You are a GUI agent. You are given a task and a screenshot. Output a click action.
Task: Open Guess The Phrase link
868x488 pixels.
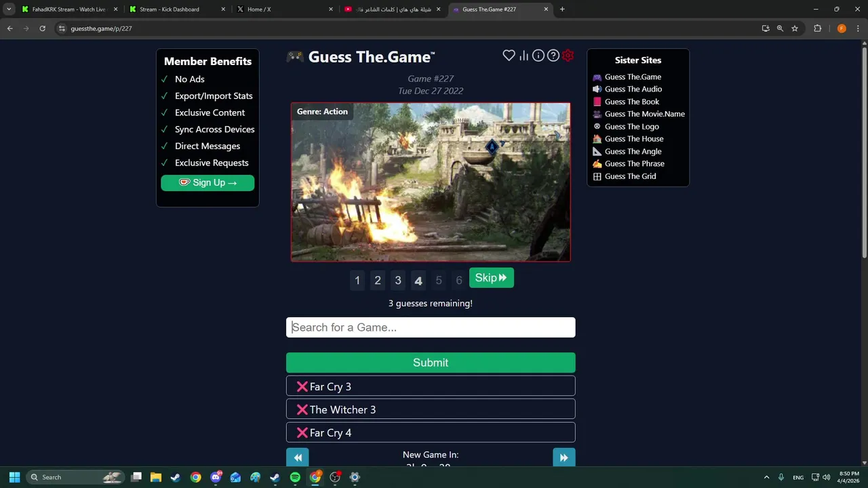635,163
